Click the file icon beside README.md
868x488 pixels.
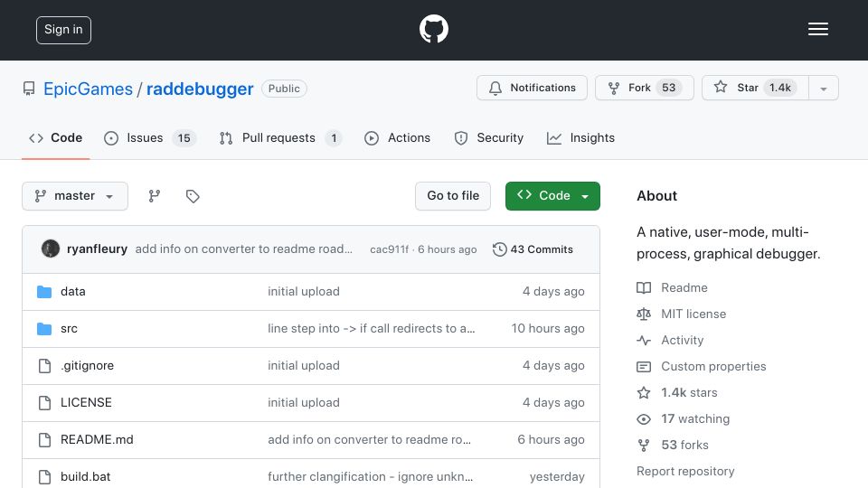(44, 440)
